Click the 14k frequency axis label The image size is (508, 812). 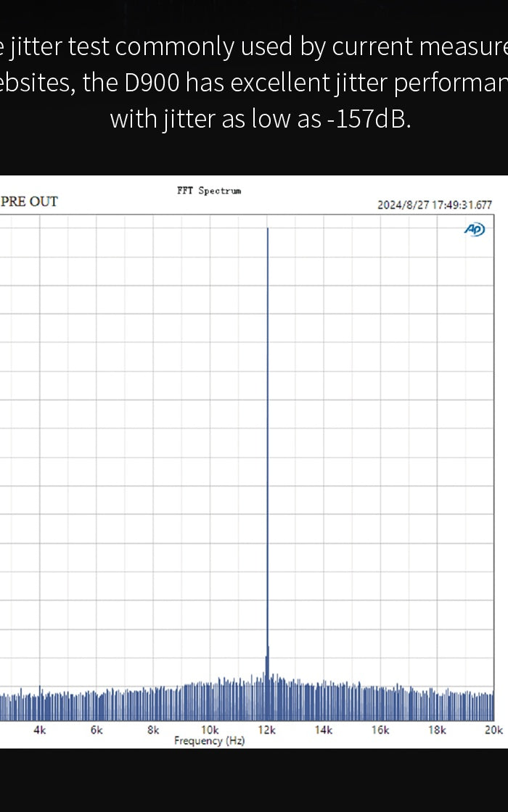[324, 730]
